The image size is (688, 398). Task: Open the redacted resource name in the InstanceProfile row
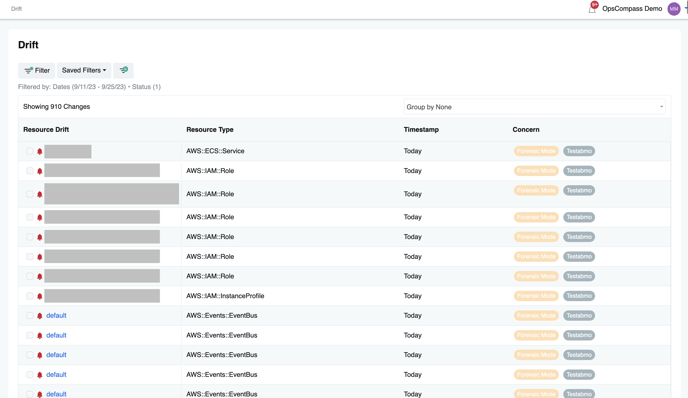[x=102, y=296]
